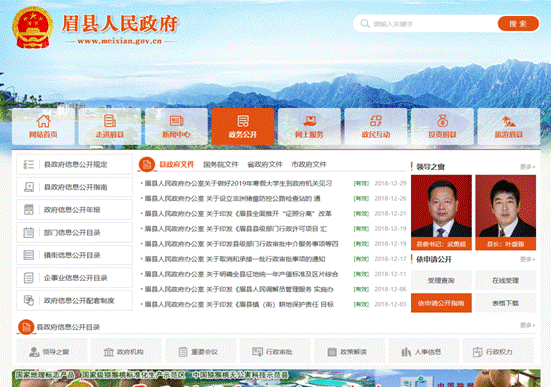Open 县政府信息公开指南 in sidebar

pyautogui.click(x=74, y=187)
